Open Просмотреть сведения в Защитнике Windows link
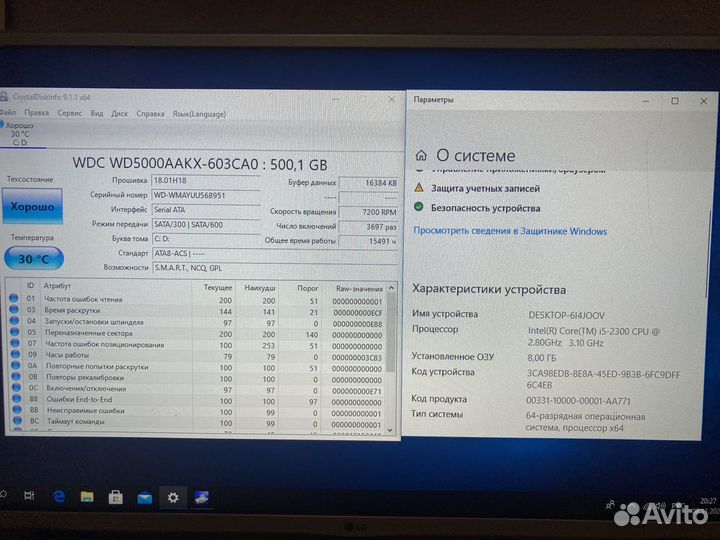Image resolution: width=720 pixels, height=540 pixels. click(x=510, y=231)
